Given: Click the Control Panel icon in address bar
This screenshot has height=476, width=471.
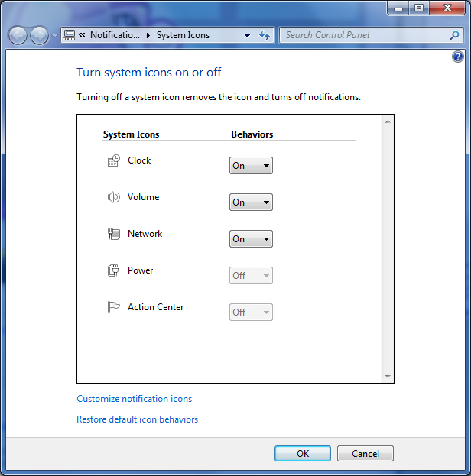Looking at the screenshot, I should point(69,35).
